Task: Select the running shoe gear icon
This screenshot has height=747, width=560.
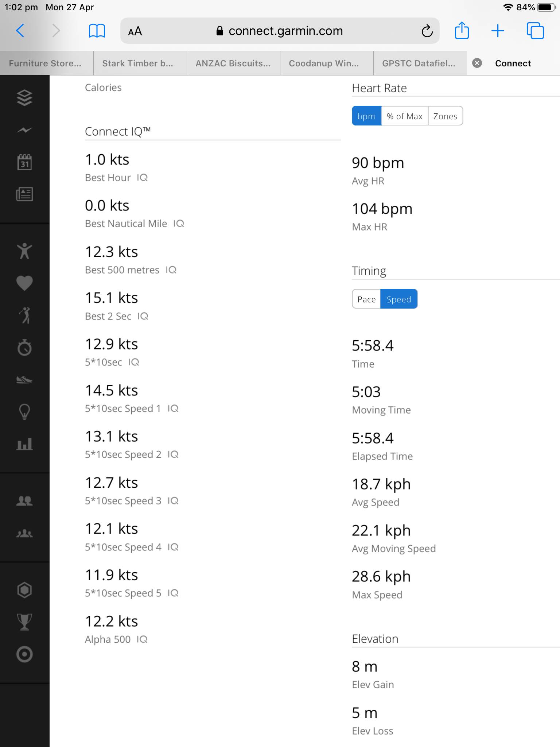Action: tap(24, 380)
